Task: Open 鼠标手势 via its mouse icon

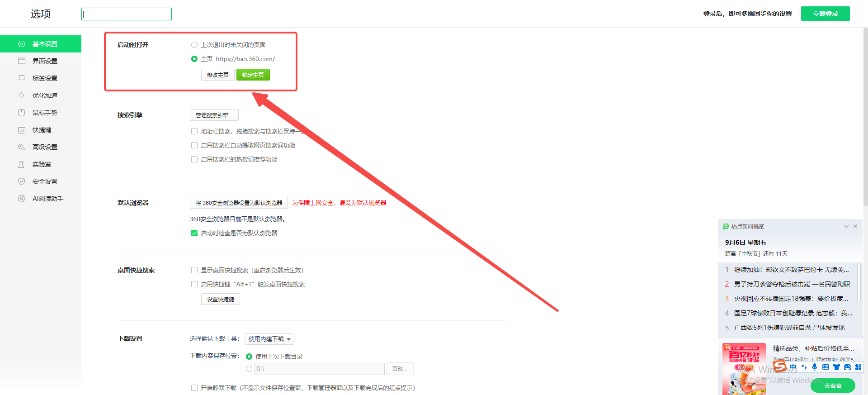Action: click(x=21, y=113)
